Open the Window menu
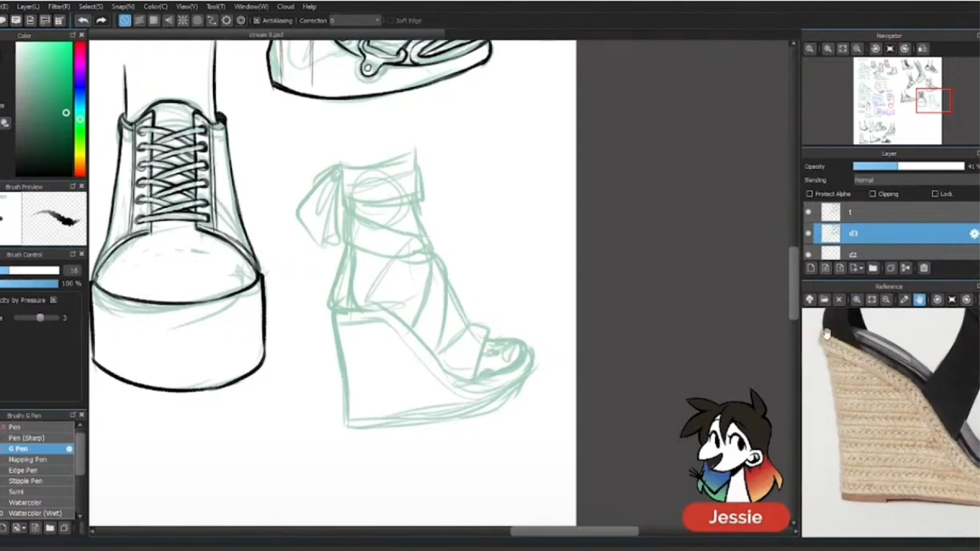The image size is (980, 551). [x=251, y=7]
